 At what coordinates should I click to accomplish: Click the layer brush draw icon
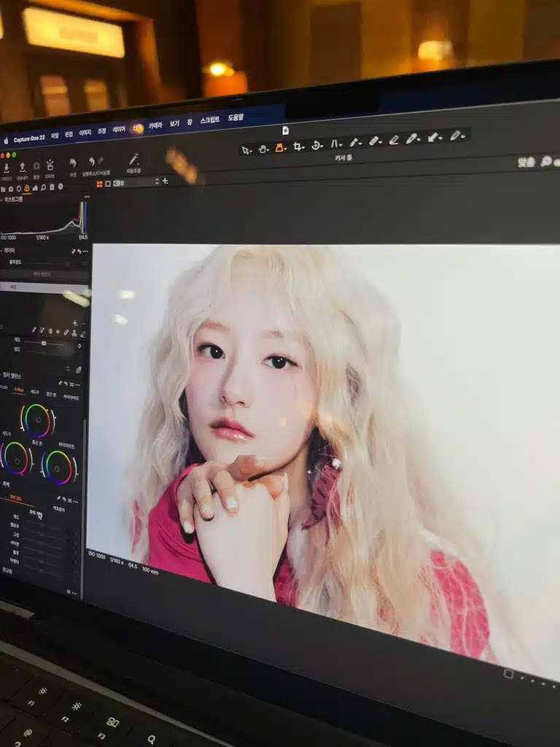pos(35,330)
